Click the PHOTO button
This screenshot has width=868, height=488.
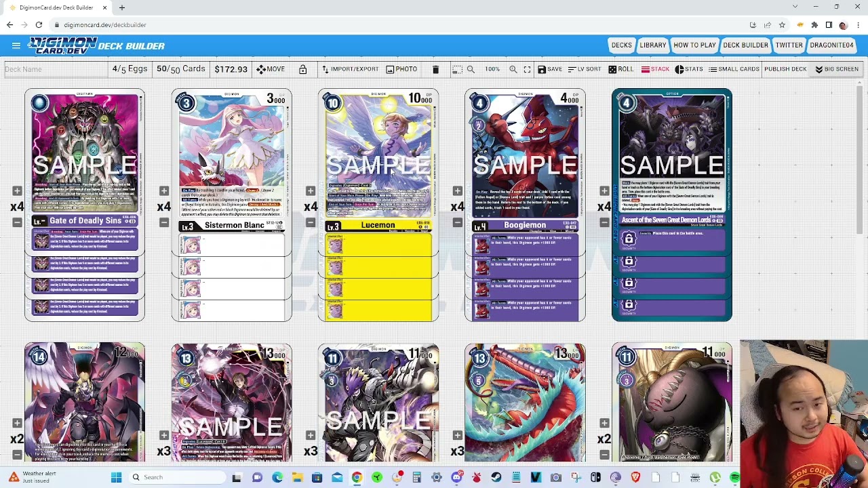[401, 69]
